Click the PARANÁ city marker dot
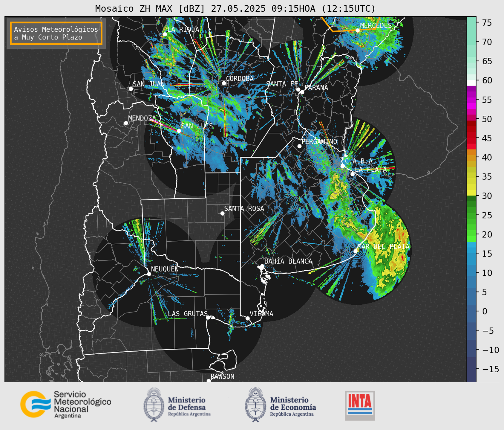The width and height of the screenshot is (504, 430). (302, 92)
